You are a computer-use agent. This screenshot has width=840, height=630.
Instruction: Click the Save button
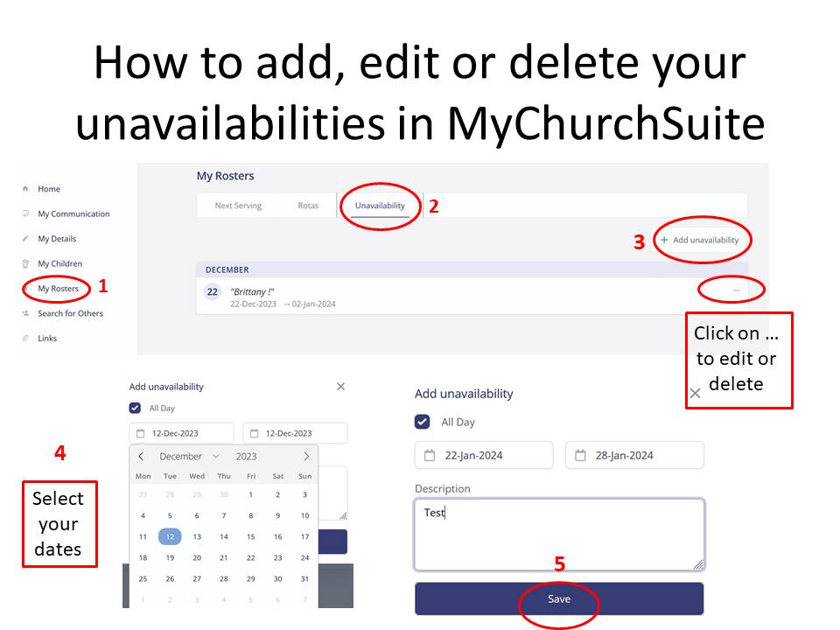(559, 598)
